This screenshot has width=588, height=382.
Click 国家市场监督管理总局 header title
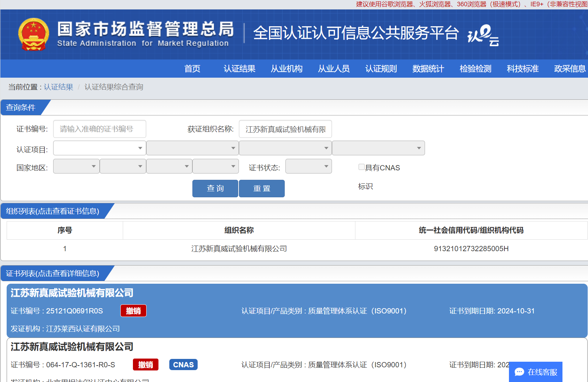146,29
